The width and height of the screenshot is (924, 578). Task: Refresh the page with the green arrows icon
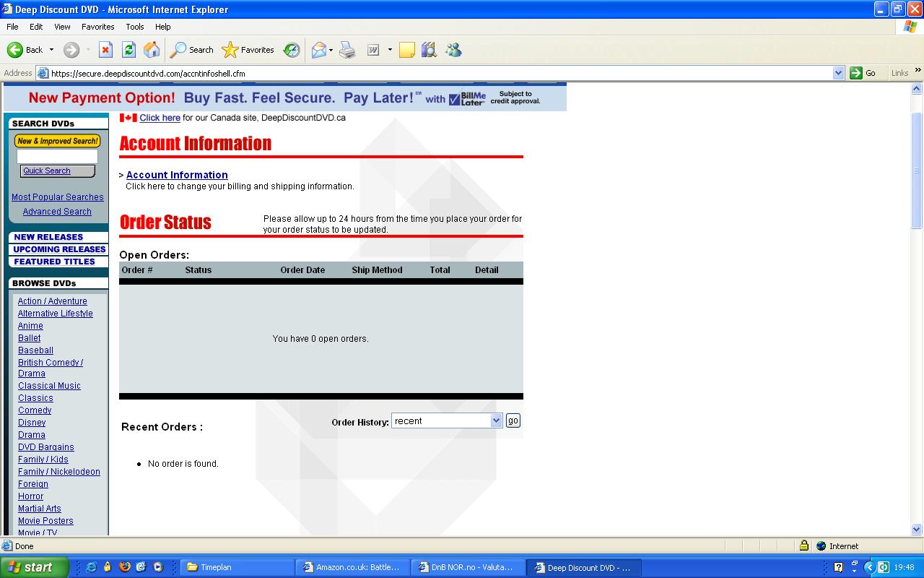tap(128, 50)
